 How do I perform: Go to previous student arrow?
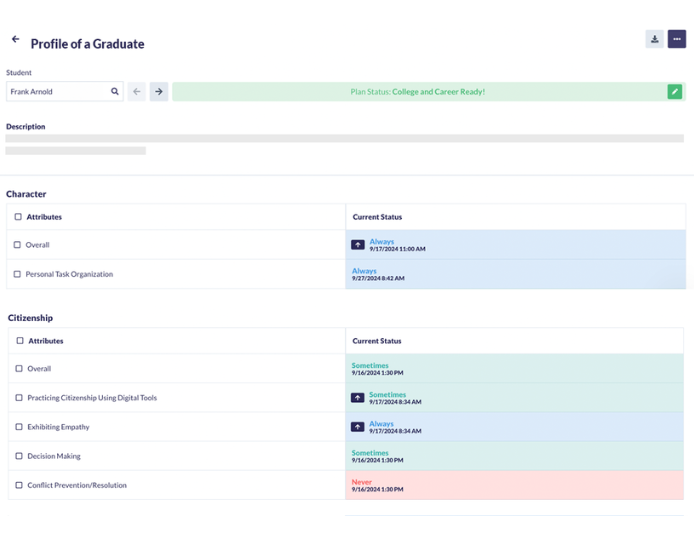[x=137, y=92]
